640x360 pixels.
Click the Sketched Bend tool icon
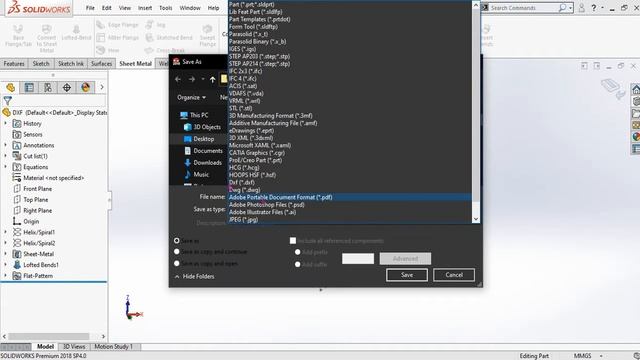pyautogui.click(x=149, y=38)
